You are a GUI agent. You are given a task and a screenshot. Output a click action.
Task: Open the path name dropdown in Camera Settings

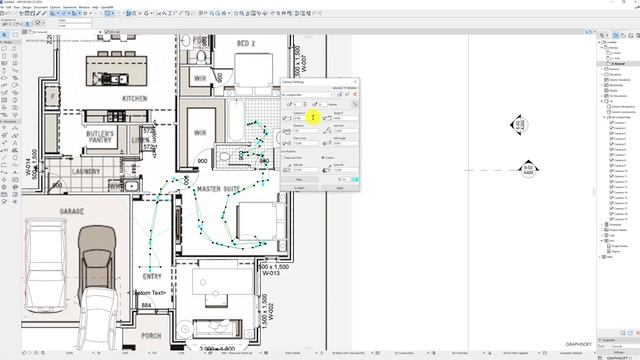(307, 95)
